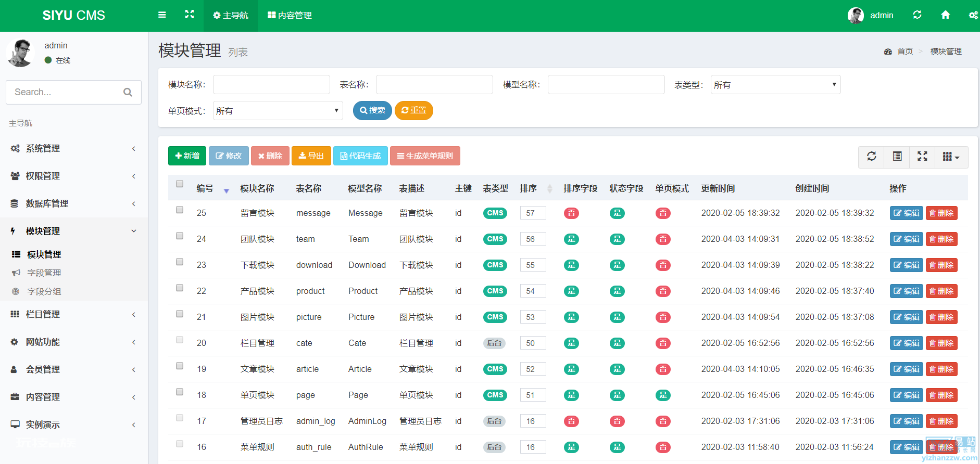This screenshot has height=464, width=980.
Task: Open the columns visibility dropdown
Action: coord(951,157)
